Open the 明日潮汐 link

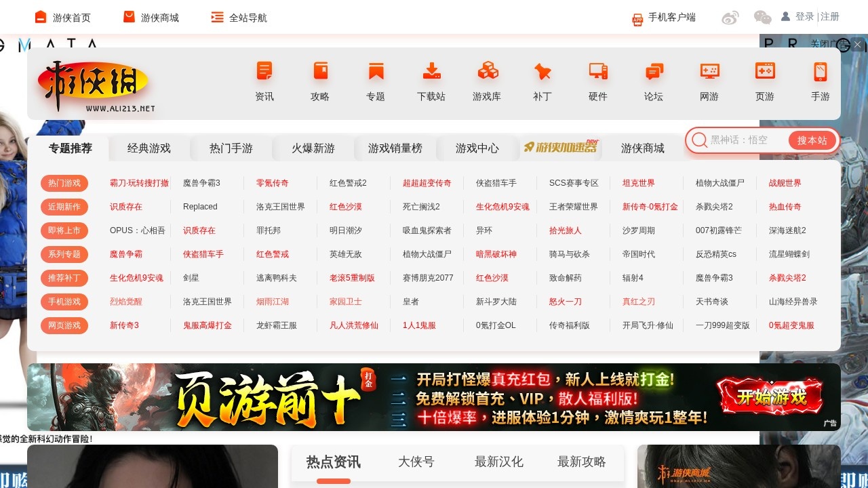(x=346, y=230)
